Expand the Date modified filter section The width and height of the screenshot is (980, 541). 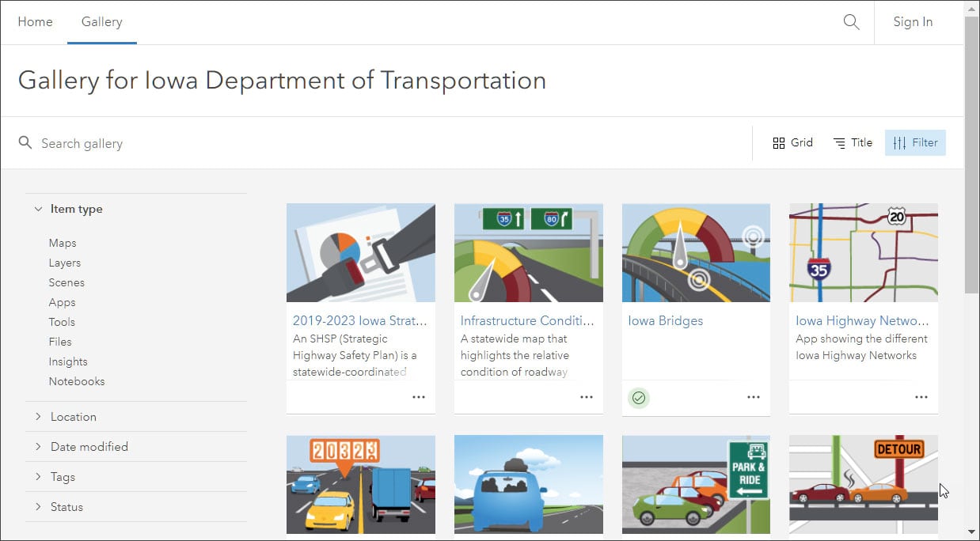click(x=136, y=447)
